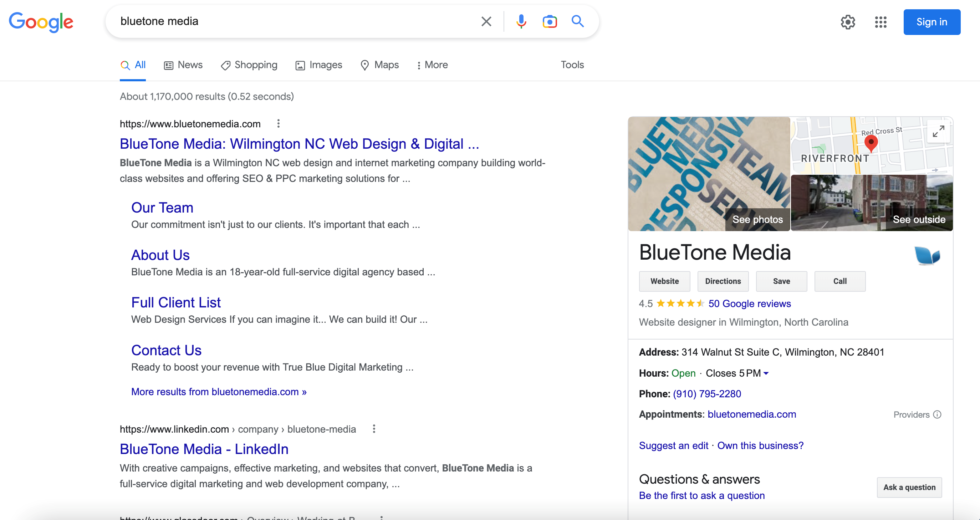Expand the map with the fullscreen arrows icon

click(x=938, y=131)
